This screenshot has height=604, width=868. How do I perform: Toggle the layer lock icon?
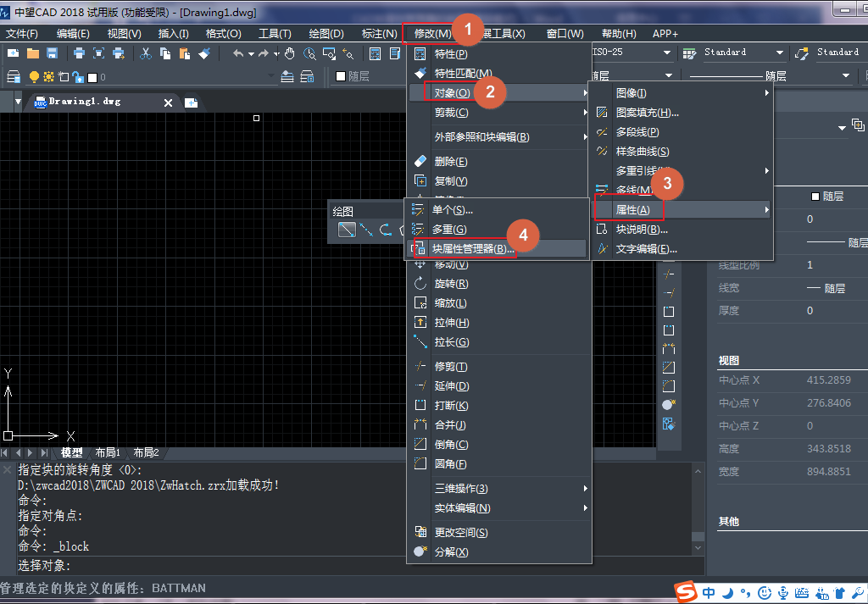(x=77, y=77)
